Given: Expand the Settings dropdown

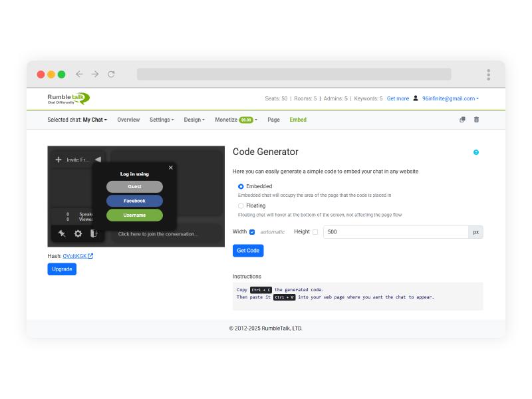Looking at the screenshot, I should [161, 120].
